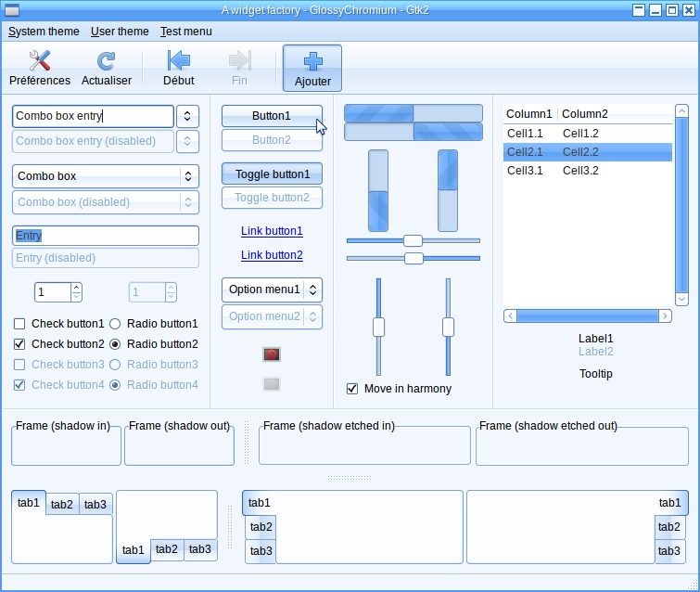
Task: Open the window menu icon in title bar
Action: click(12, 10)
